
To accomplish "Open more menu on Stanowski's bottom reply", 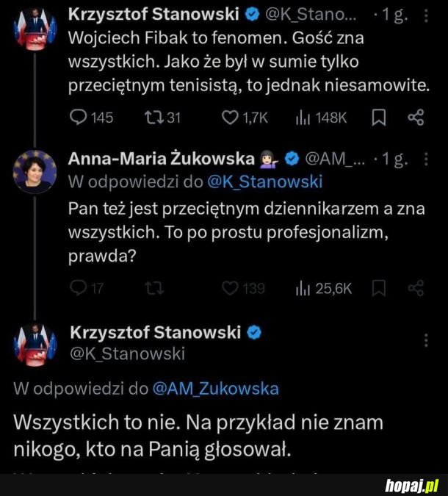I will click(427, 340).
